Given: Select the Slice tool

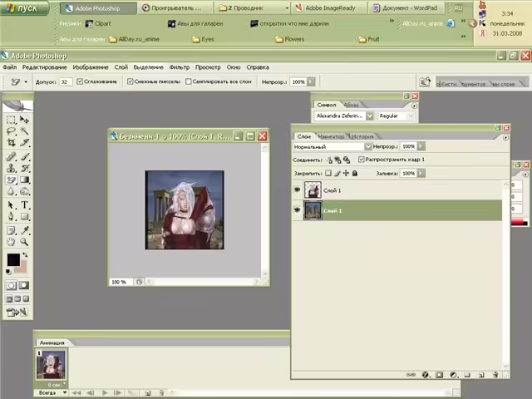Looking at the screenshot, I should 24,142.
